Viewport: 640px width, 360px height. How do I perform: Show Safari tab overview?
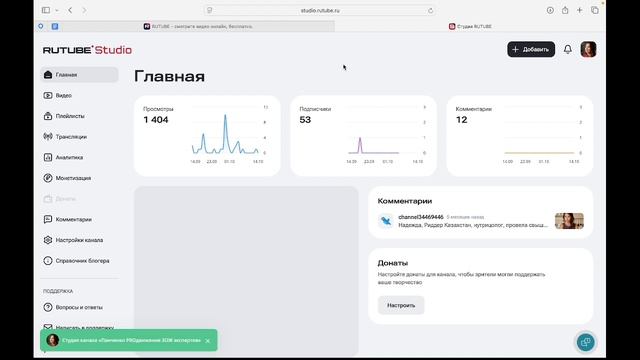[595, 10]
